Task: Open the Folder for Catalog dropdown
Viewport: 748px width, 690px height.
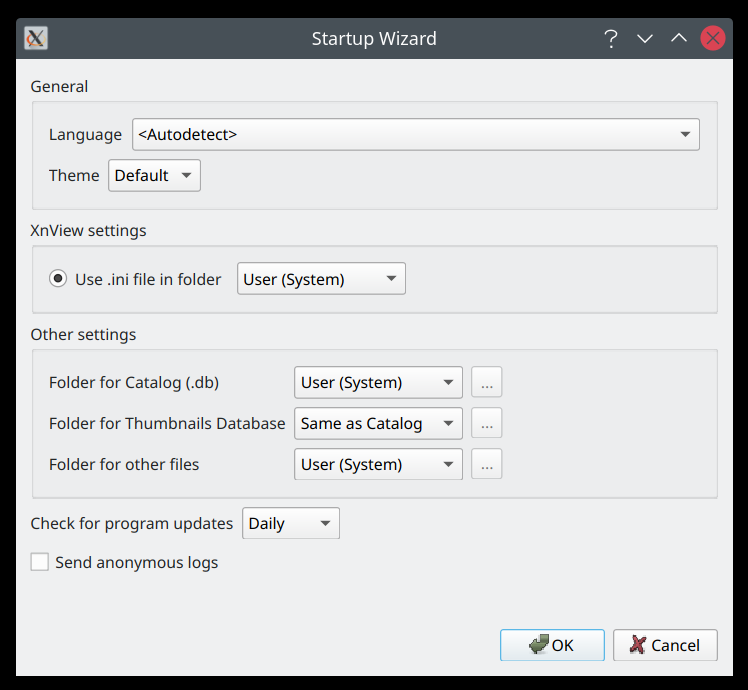Action: click(x=378, y=382)
